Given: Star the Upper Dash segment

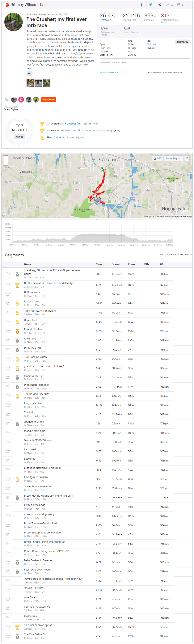Looking at the screenshot, I should pos(8,322).
